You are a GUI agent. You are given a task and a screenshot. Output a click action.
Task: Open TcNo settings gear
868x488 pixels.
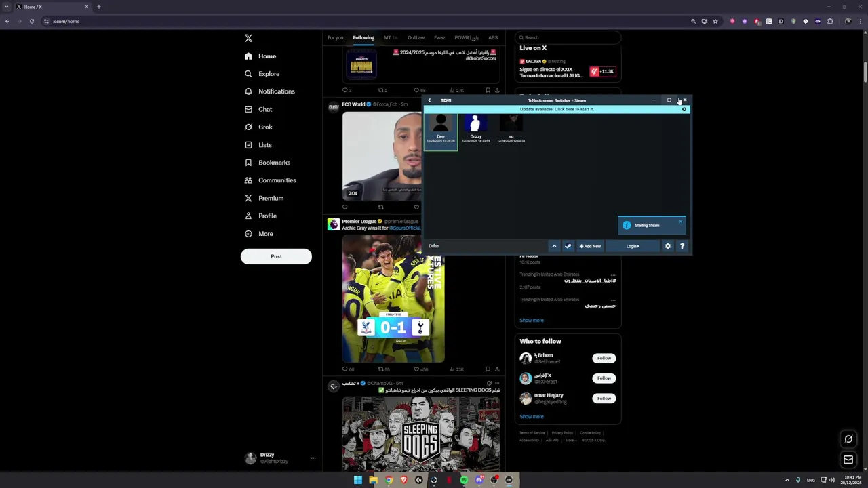pyautogui.click(x=667, y=246)
